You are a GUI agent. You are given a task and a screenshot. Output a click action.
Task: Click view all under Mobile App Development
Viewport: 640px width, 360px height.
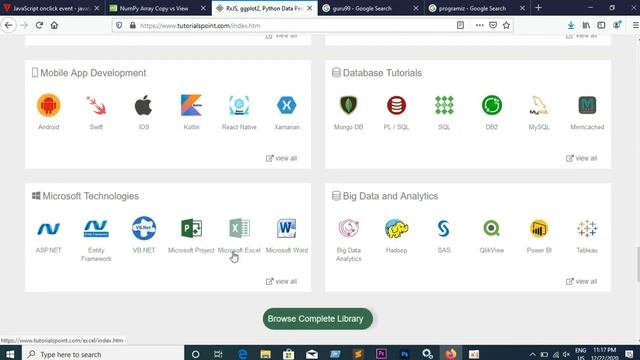pyautogui.click(x=281, y=158)
